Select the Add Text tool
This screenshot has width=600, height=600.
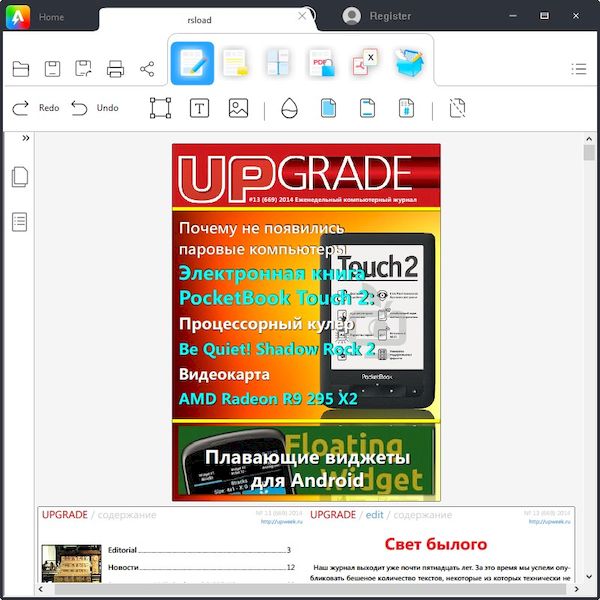(x=199, y=108)
